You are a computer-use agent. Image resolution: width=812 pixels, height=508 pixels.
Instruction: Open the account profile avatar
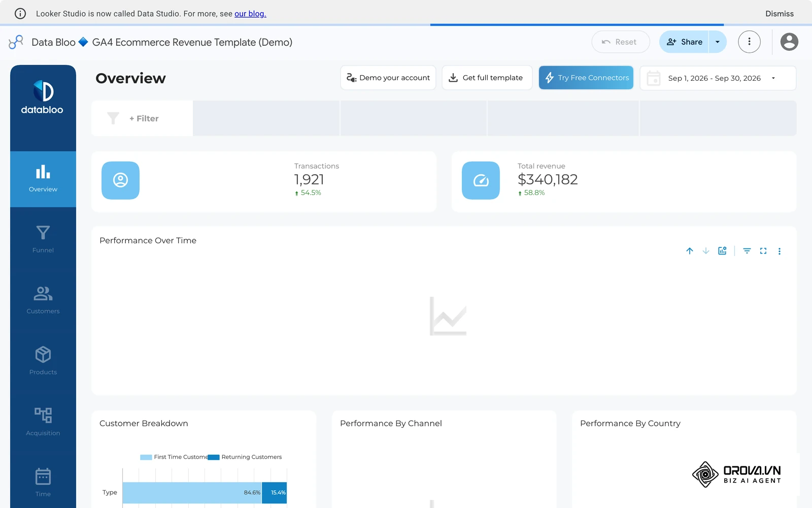point(789,42)
